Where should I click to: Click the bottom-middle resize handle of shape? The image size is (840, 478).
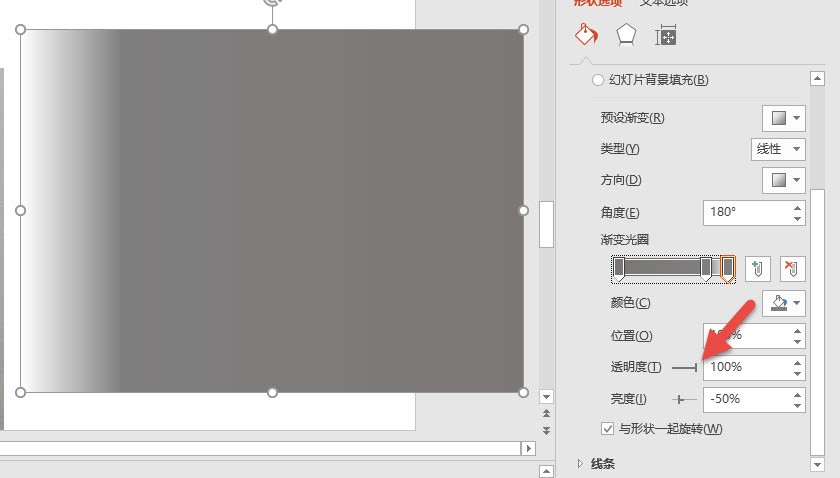pos(272,392)
